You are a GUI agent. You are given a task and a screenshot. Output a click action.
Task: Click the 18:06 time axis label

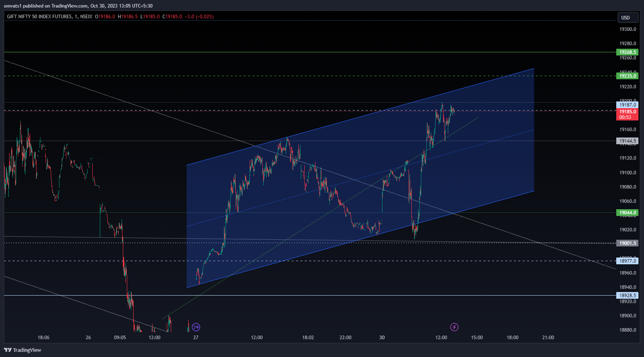pyautogui.click(x=44, y=338)
